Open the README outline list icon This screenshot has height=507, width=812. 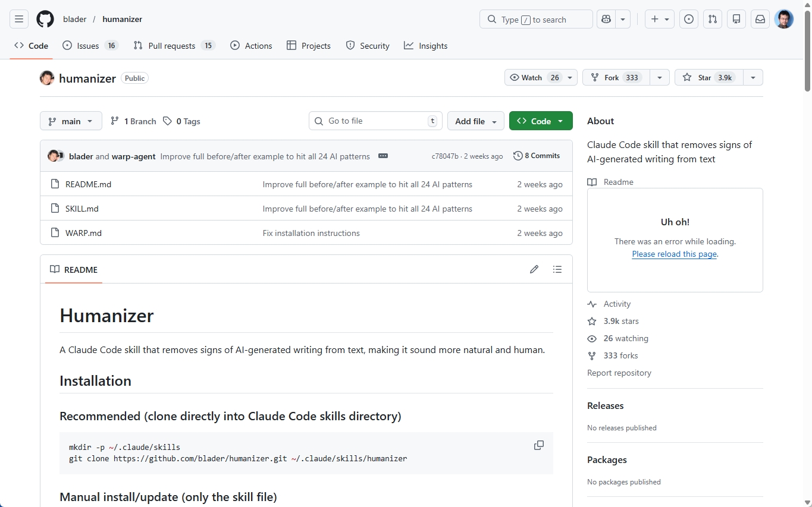tap(557, 269)
